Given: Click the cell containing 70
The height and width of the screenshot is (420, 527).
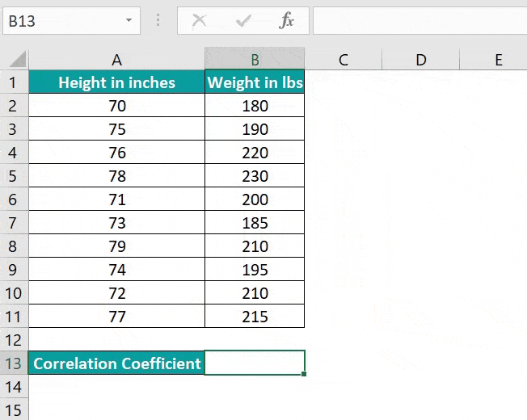Looking at the screenshot, I should [116, 106].
